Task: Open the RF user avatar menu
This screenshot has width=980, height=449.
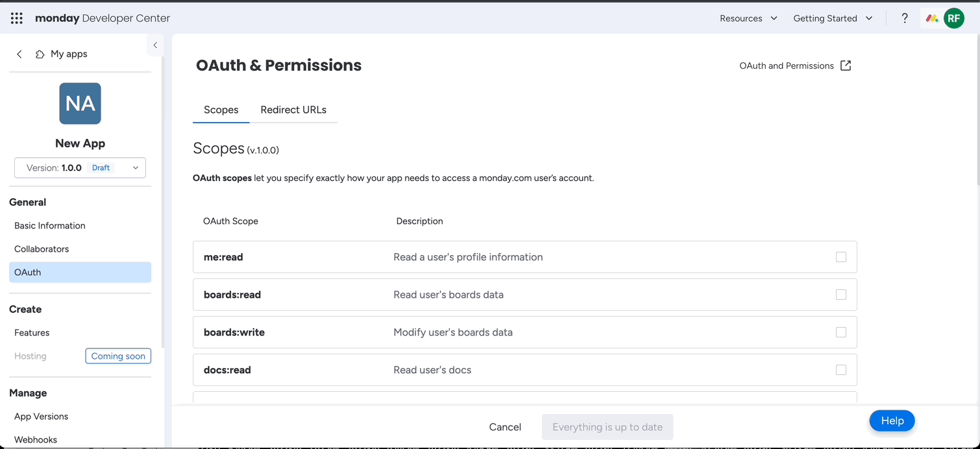Action: coord(953,18)
